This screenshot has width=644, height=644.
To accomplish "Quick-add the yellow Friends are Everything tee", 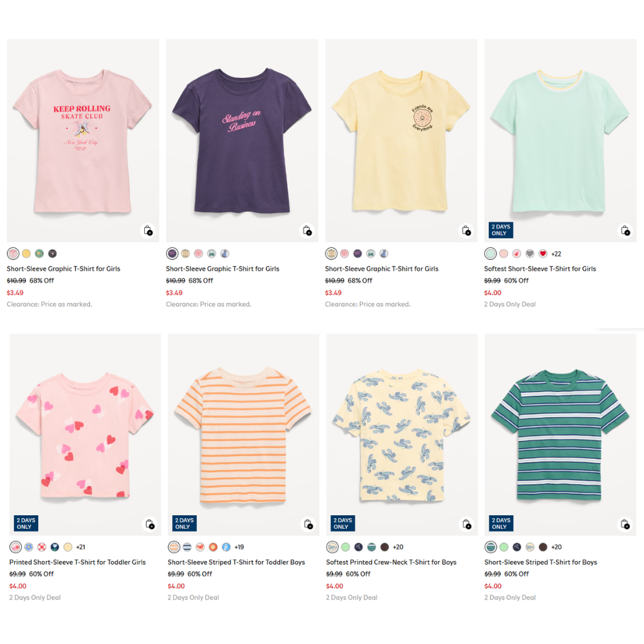I will 466,231.
